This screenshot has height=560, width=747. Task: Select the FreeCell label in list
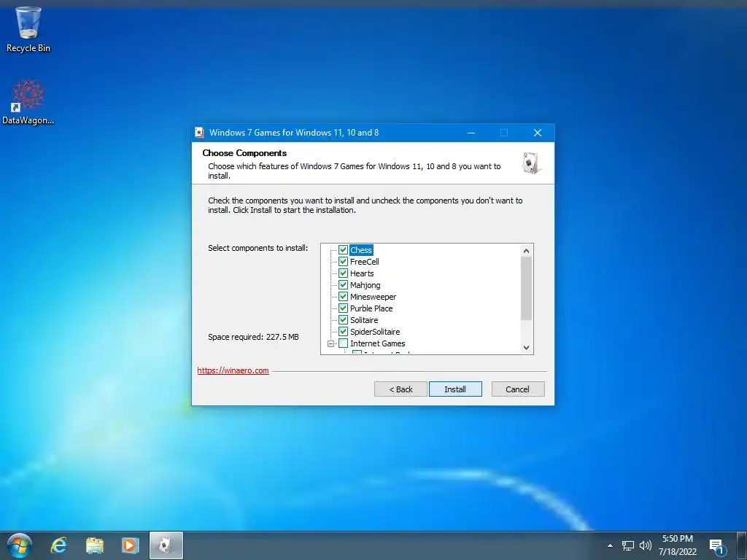coord(365,262)
